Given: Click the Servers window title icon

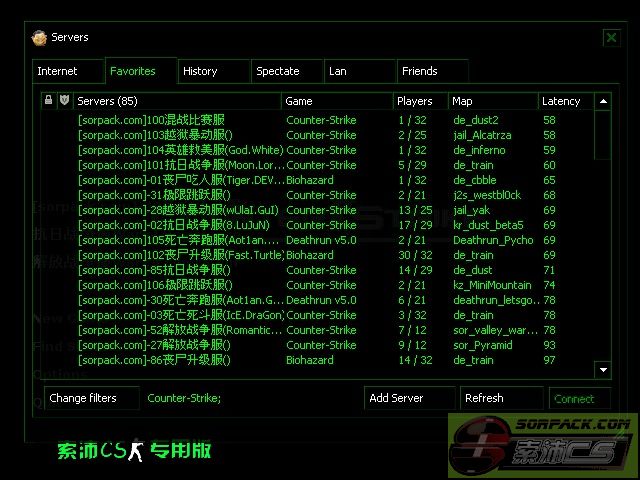Looking at the screenshot, I should [39, 38].
